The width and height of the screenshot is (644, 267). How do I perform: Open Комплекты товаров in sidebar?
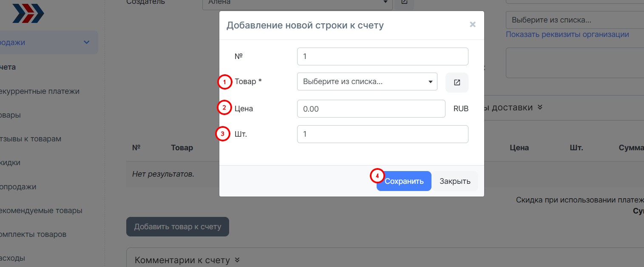33,234
